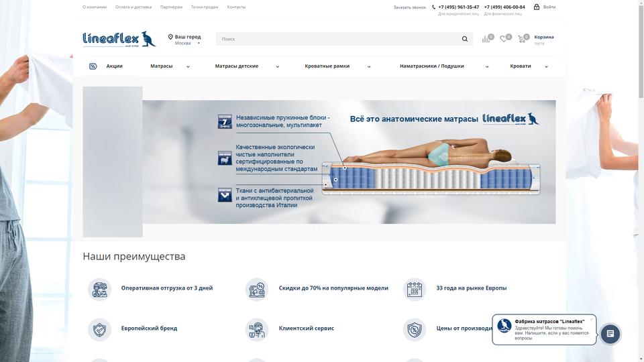Click the customer service icon
This screenshot has width=644, height=362.
(257, 330)
